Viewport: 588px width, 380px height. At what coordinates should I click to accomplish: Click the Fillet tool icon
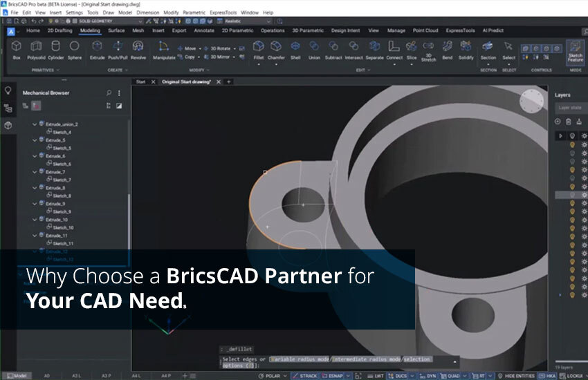pos(259,50)
